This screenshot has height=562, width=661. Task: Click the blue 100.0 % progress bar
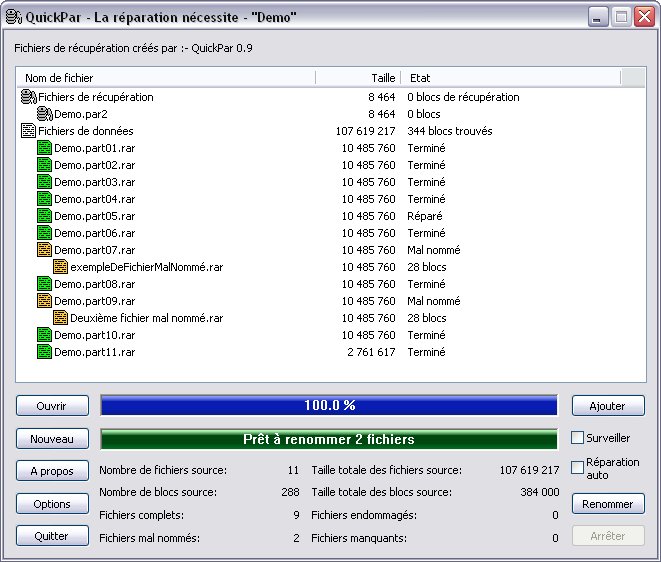329,406
